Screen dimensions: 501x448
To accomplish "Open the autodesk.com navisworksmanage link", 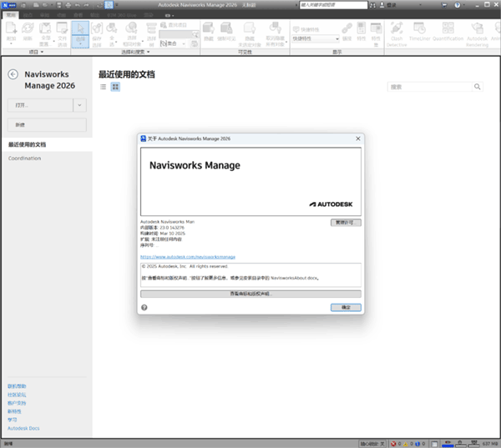I will [188, 257].
